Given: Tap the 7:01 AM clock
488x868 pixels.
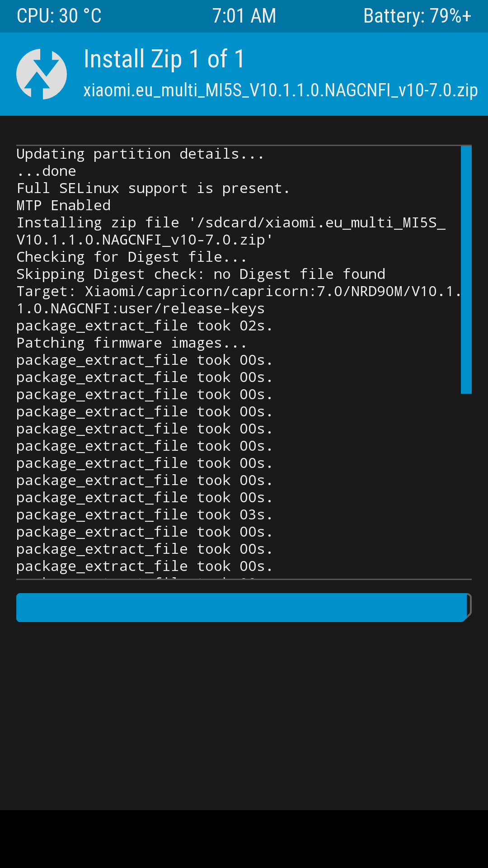Looking at the screenshot, I should tap(244, 16).
